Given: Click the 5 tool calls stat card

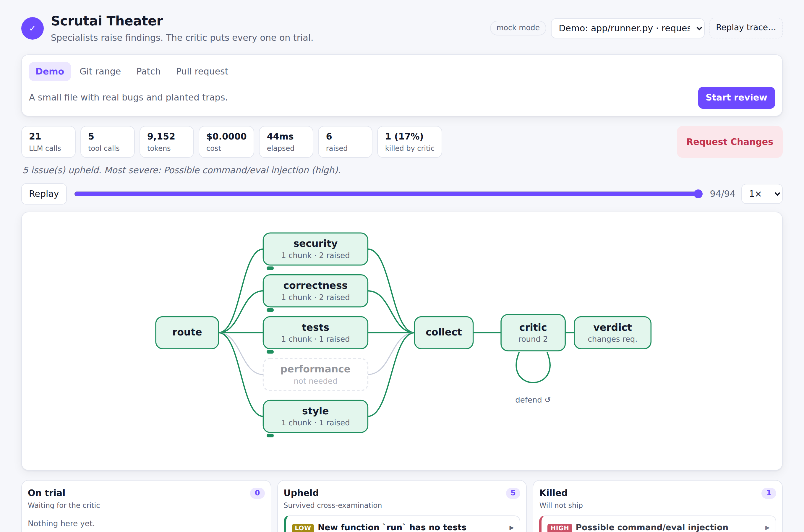Looking at the screenshot, I should click(108, 142).
